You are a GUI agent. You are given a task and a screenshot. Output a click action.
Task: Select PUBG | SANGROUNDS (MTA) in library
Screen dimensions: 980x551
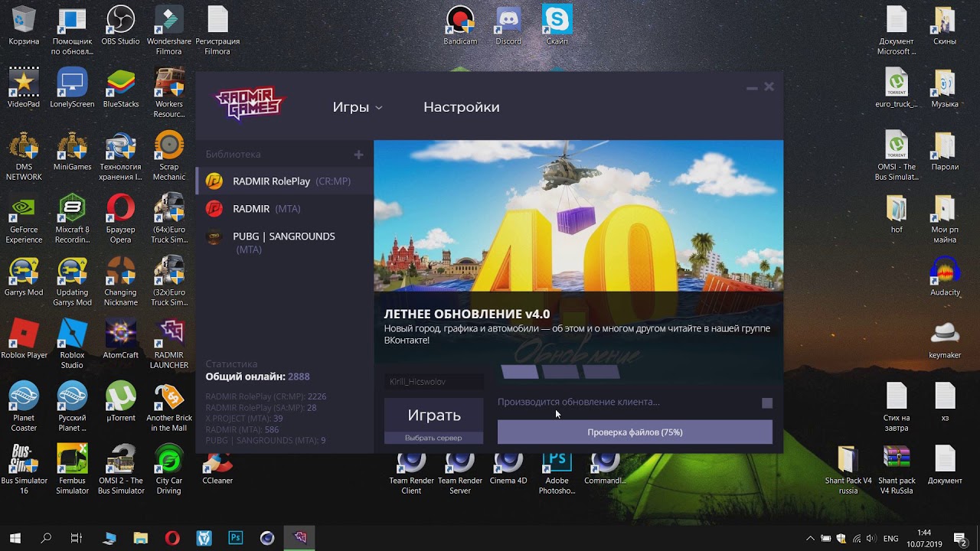coord(284,243)
